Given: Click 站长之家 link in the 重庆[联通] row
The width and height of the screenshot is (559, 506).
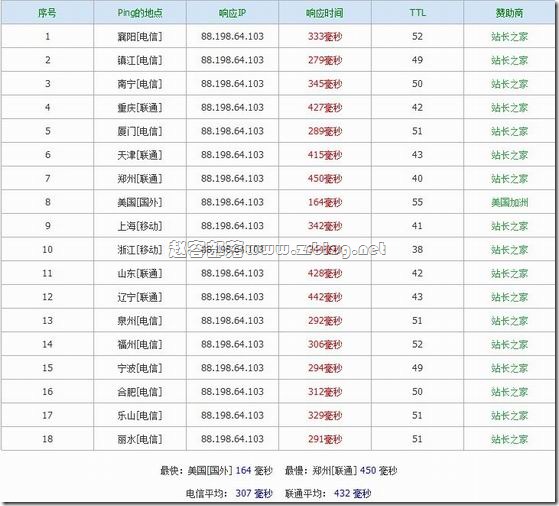Looking at the screenshot, I should pos(509,107).
